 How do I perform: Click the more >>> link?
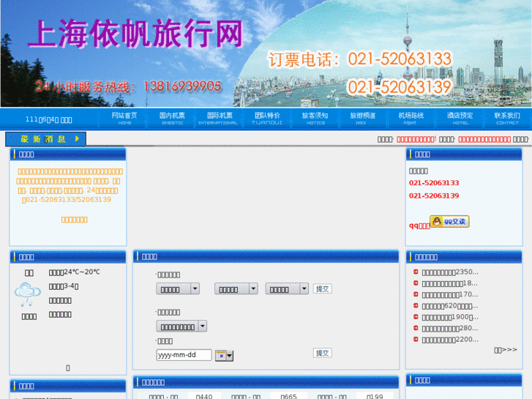coord(506,350)
